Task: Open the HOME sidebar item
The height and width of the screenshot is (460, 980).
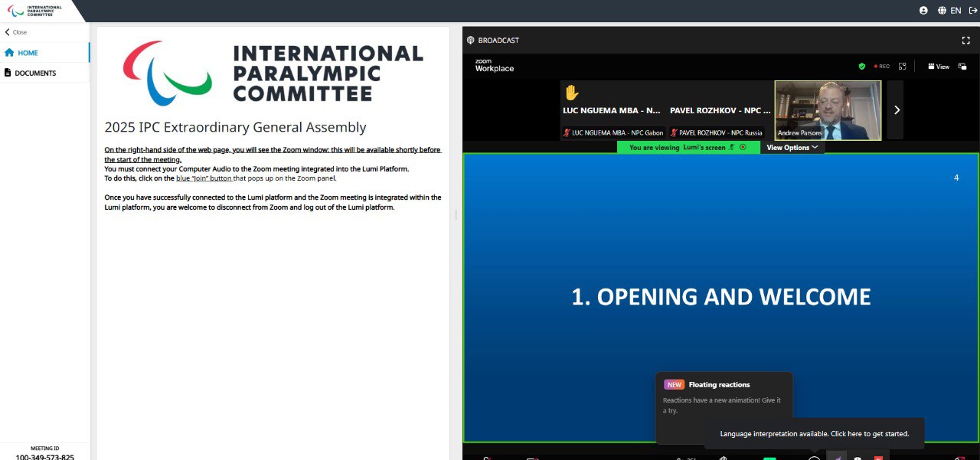Action: (28, 53)
